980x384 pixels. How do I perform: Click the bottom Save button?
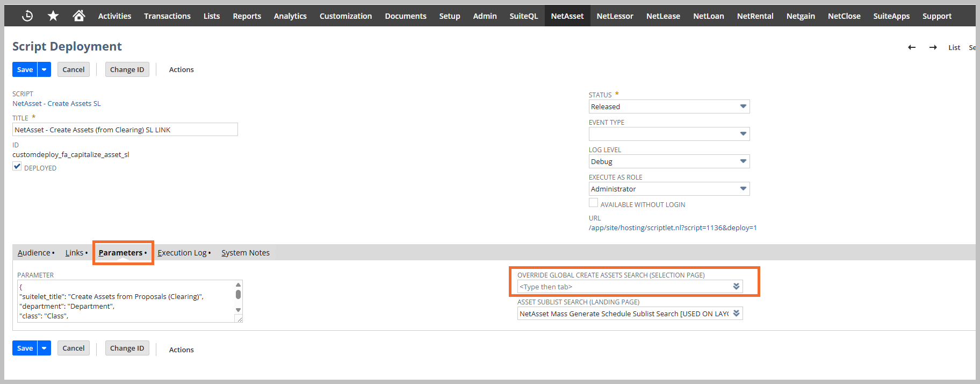[25, 348]
